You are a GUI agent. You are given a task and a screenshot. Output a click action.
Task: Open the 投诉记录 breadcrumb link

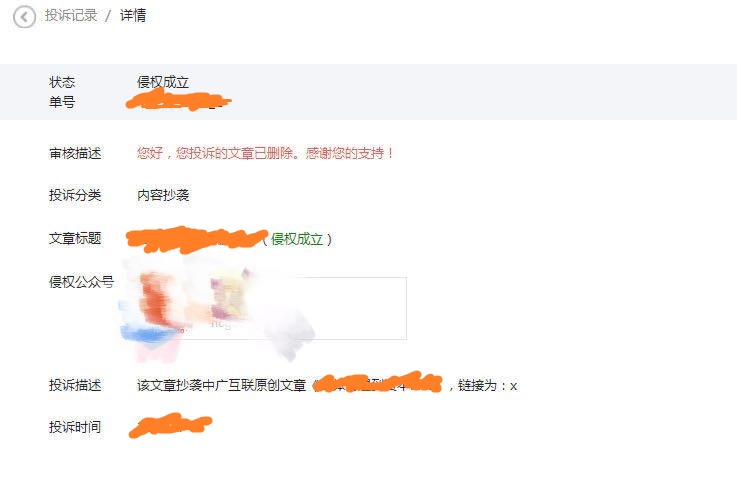point(71,16)
